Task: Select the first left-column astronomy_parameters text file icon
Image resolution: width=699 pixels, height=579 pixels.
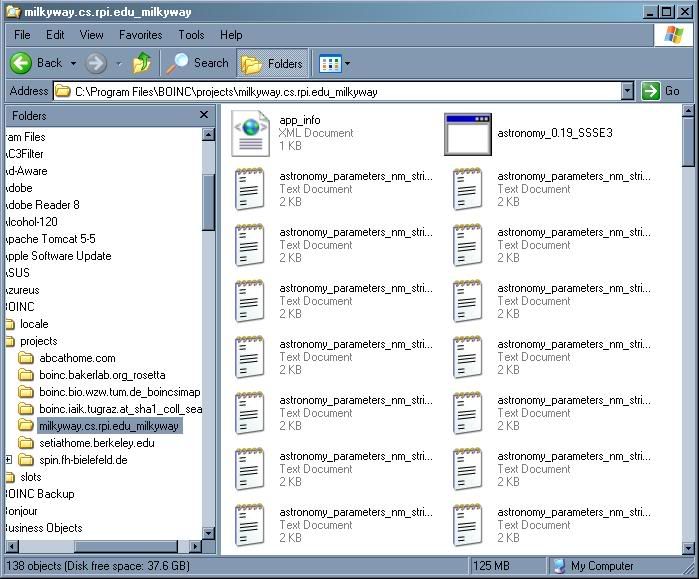Action: (250, 189)
